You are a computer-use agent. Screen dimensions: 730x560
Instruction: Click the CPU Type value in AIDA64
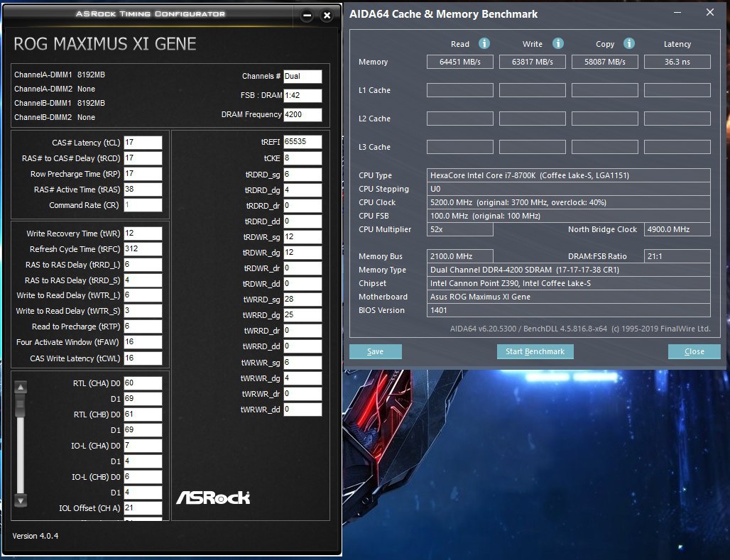[569, 175]
